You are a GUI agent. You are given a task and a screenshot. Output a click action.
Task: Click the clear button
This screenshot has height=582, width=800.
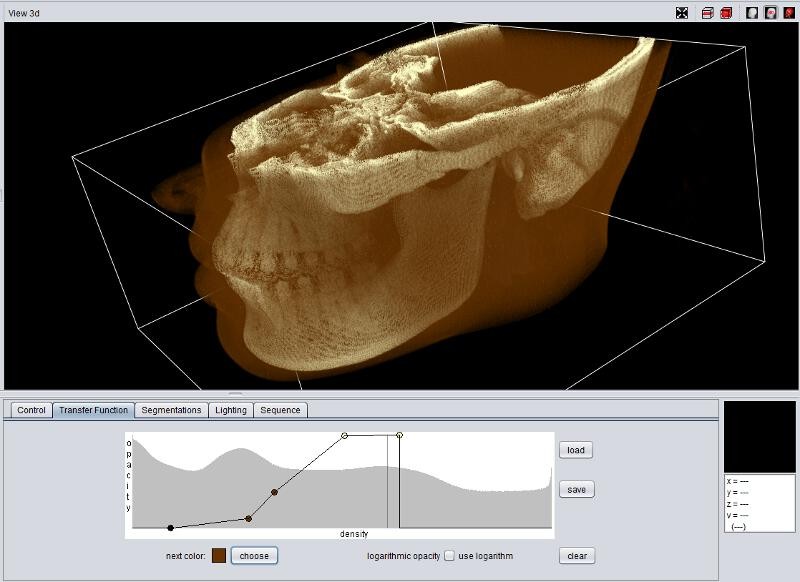pos(576,556)
